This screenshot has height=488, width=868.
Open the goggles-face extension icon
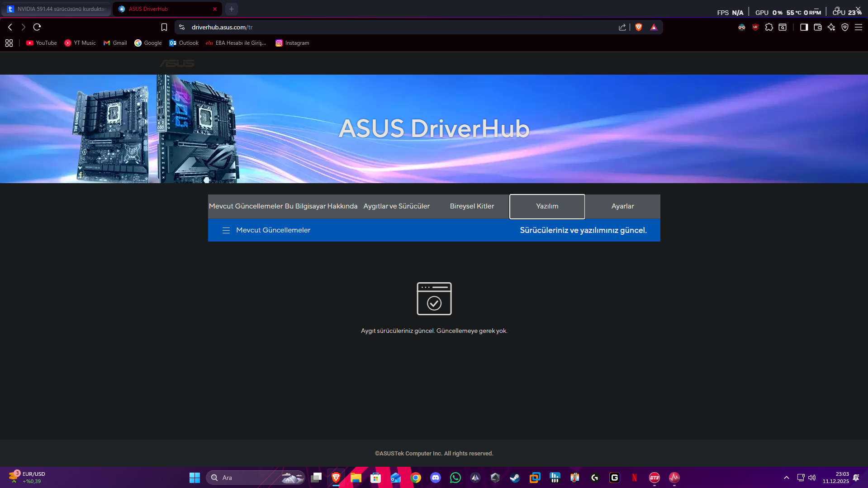[742, 27]
